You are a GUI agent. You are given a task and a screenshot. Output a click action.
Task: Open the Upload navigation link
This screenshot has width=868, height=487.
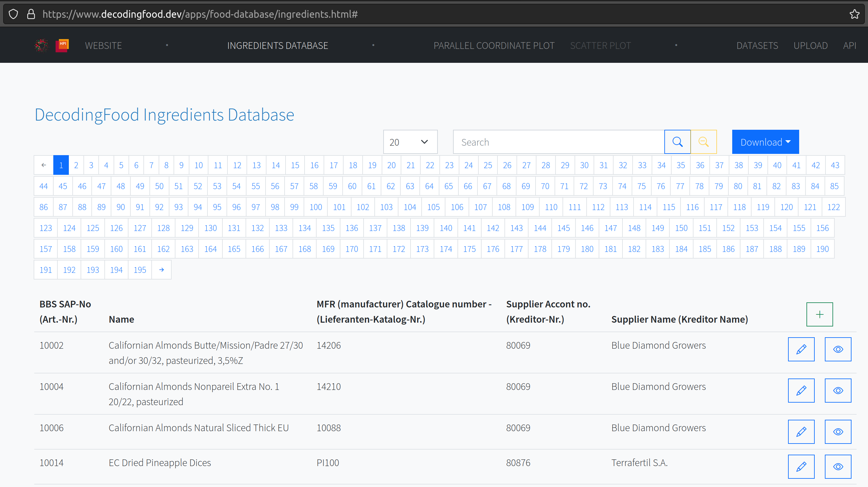[x=810, y=45]
